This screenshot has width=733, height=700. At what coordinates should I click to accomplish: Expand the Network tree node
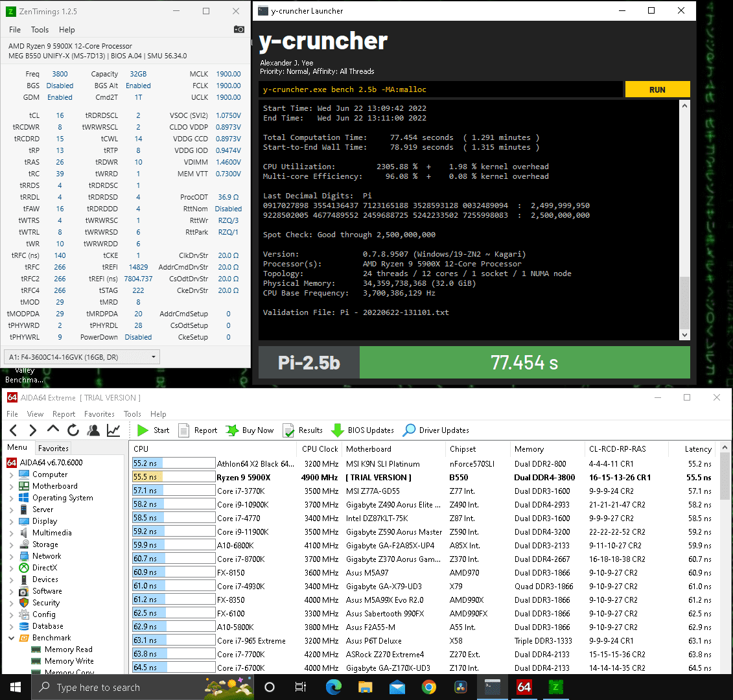click(11, 557)
